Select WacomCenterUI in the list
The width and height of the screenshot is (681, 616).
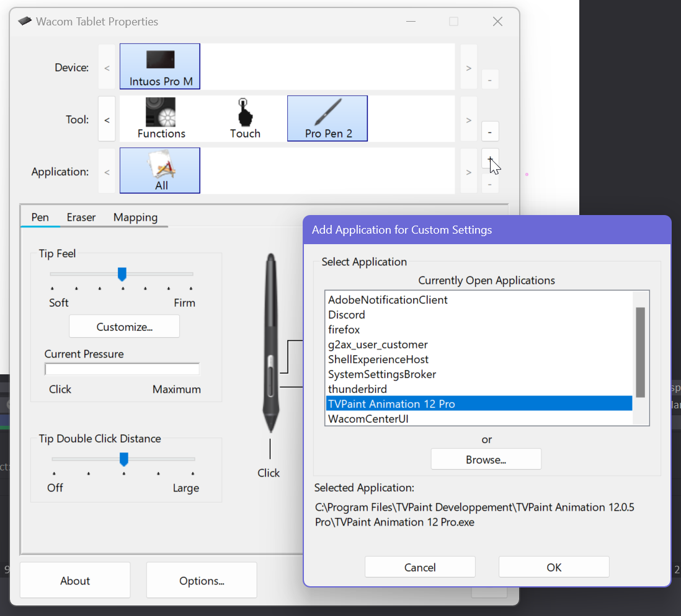coord(479,418)
